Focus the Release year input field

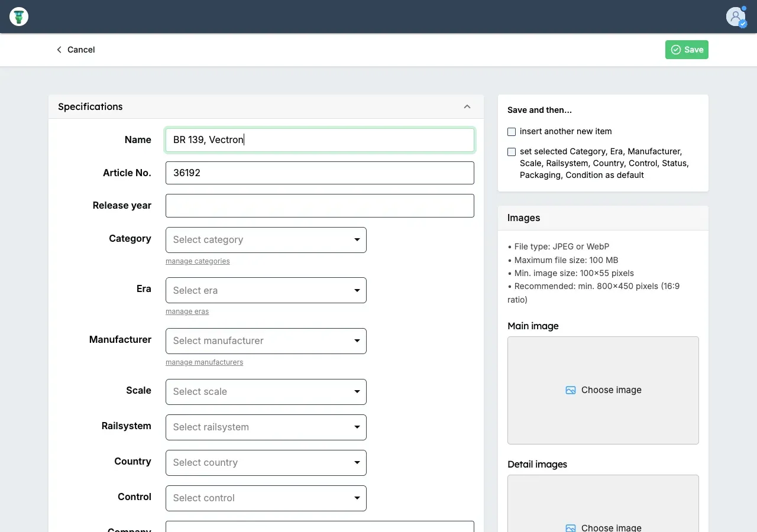(x=319, y=206)
